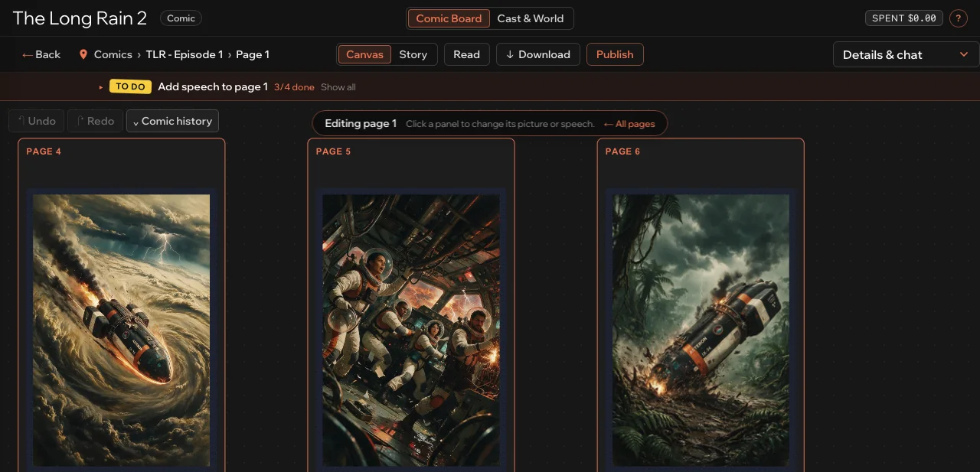The width and height of the screenshot is (980, 472).
Task: Navigate to Comics breadcrumb
Action: 113,55
